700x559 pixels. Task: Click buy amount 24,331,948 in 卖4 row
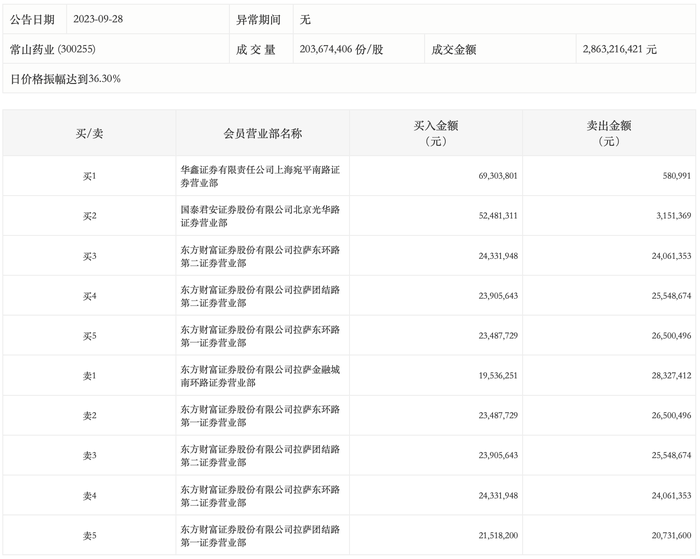(498, 496)
